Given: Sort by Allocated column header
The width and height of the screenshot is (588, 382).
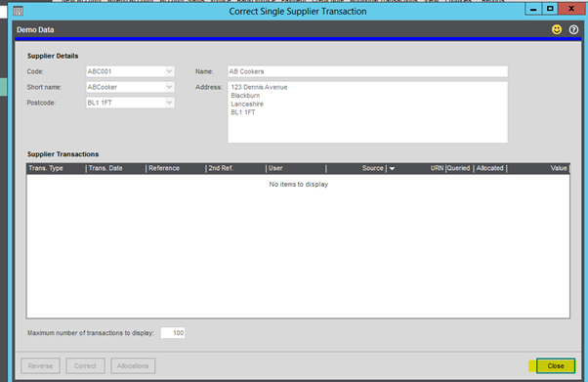Looking at the screenshot, I should click(x=490, y=168).
